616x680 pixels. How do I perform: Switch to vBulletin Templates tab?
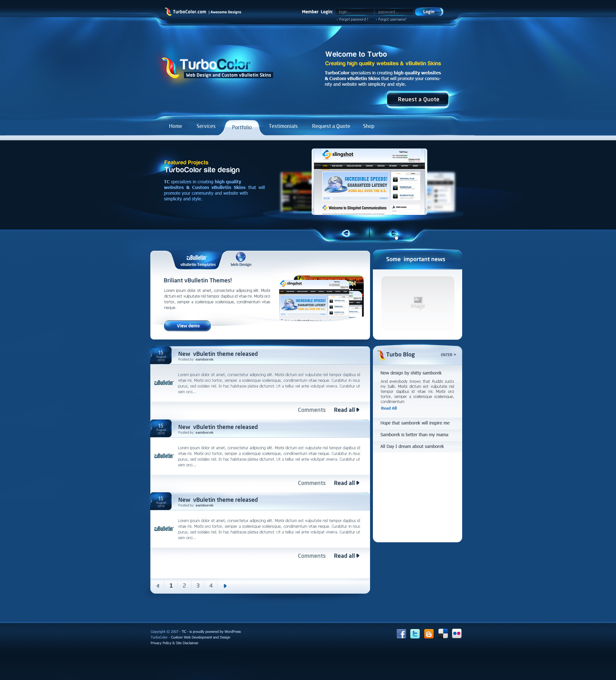point(198,261)
